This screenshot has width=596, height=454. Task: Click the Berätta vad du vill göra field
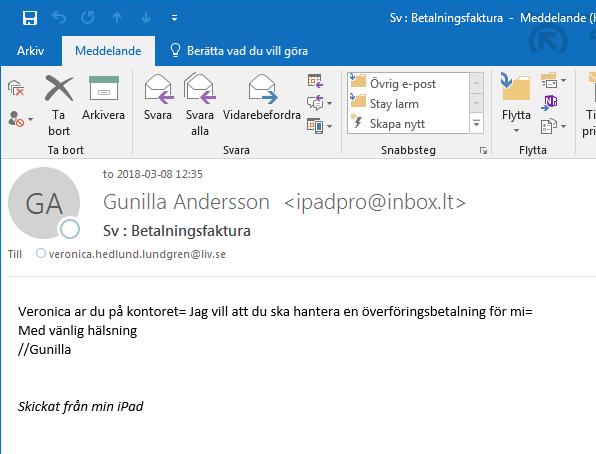239,51
